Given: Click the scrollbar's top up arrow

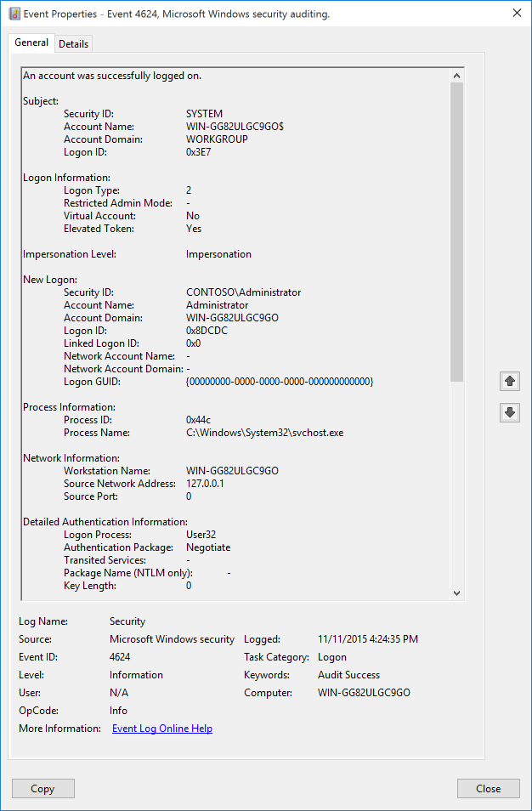Looking at the screenshot, I should click(x=456, y=76).
